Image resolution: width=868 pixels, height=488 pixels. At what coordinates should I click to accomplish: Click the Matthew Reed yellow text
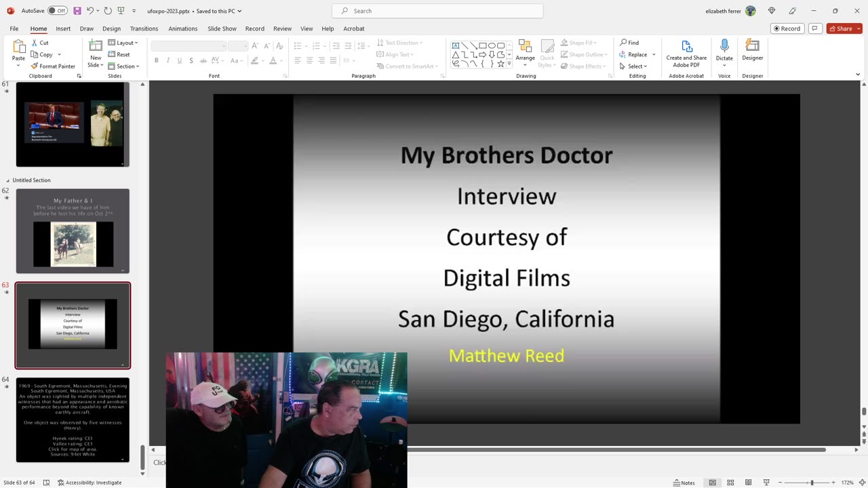[x=506, y=356]
